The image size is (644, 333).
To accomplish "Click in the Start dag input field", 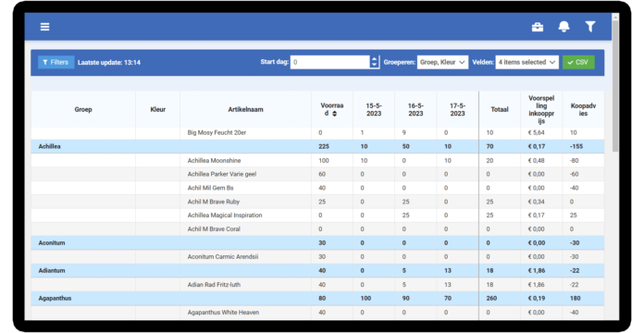I will (x=330, y=62).
